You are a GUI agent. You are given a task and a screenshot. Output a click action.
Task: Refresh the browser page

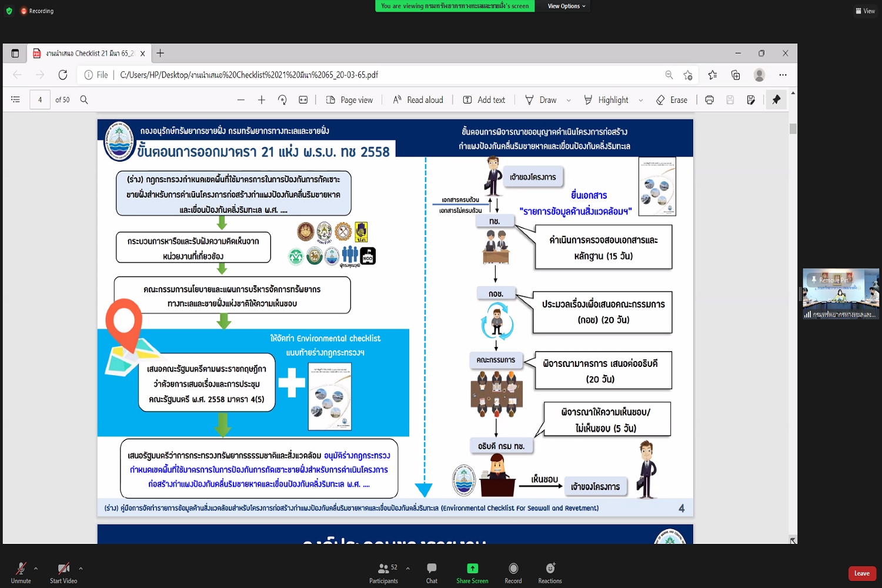[x=63, y=75]
